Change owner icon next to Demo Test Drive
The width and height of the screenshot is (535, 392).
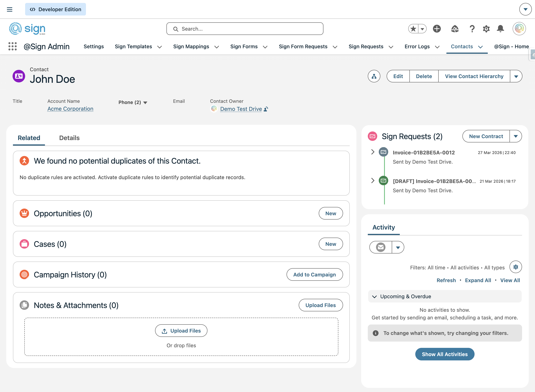coord(266,109)
